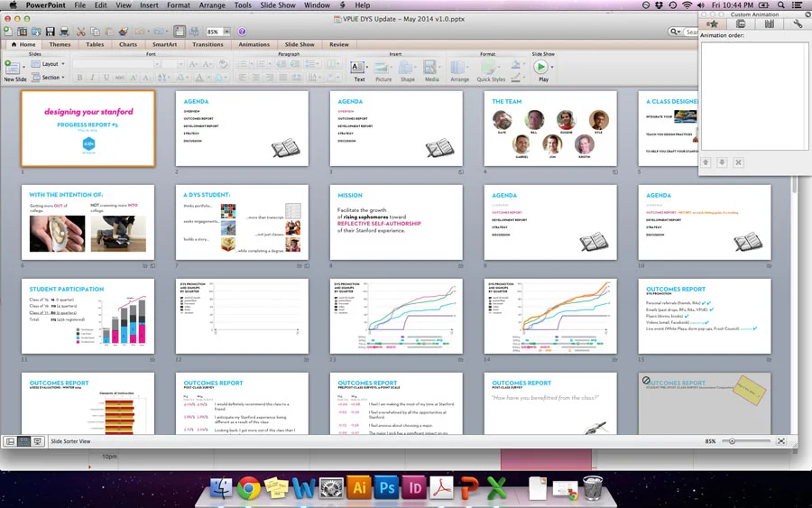This screenshot has width=812, height=508.
Task: Move animation down with arrow button
Action: pos(722,162)
